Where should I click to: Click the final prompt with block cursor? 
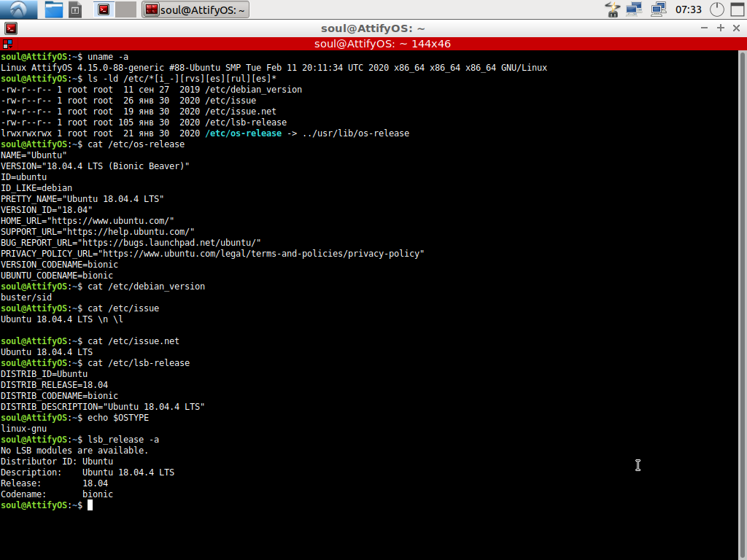47,506
